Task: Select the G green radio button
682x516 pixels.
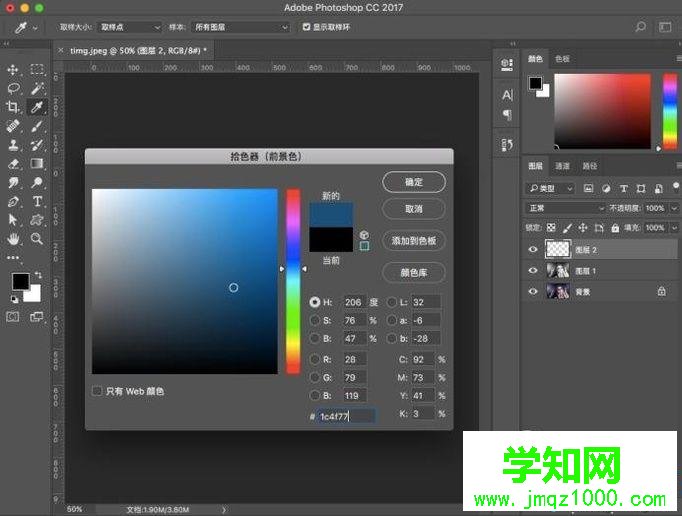Action: point(315,378)
